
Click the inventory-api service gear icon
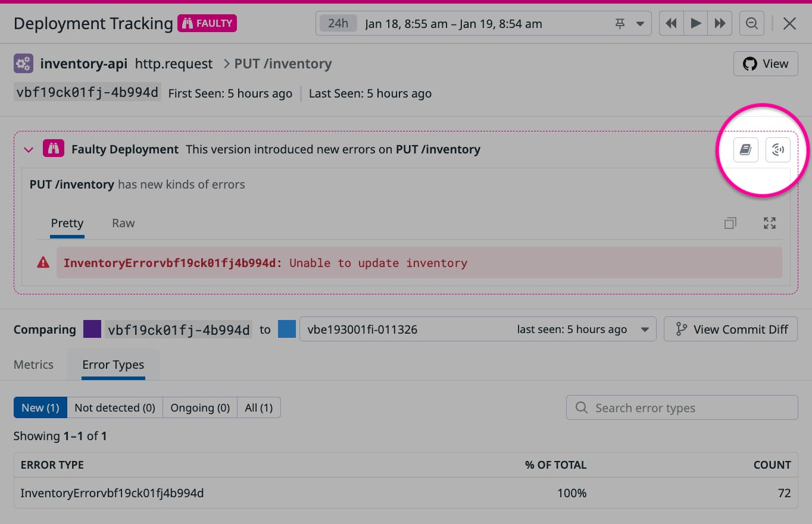tap(23, 62)
